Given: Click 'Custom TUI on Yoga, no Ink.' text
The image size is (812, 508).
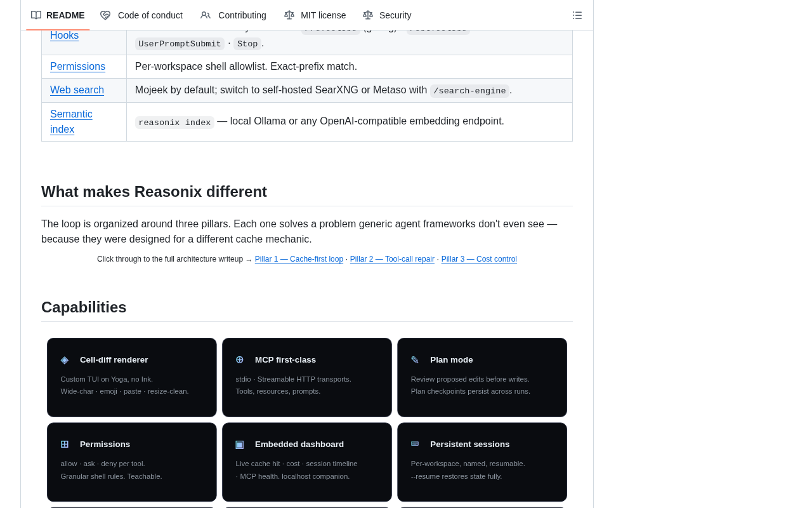Looking at the screenshot, I should (x=107, y=379).
